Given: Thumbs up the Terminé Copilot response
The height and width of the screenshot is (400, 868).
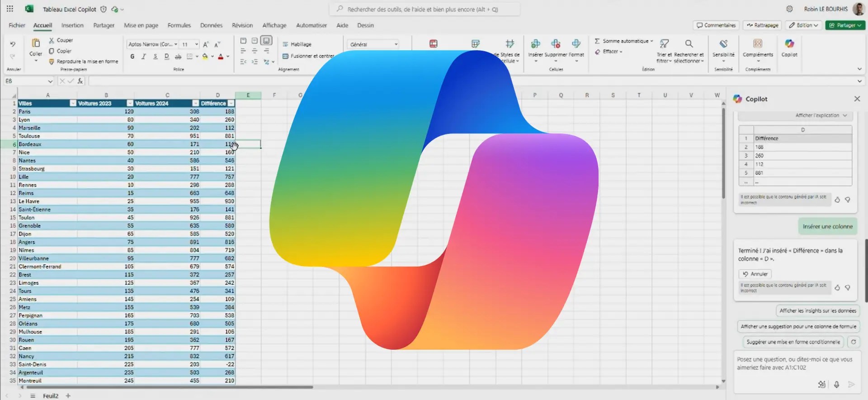Looking at the screenshot, I should pos(837,287).
